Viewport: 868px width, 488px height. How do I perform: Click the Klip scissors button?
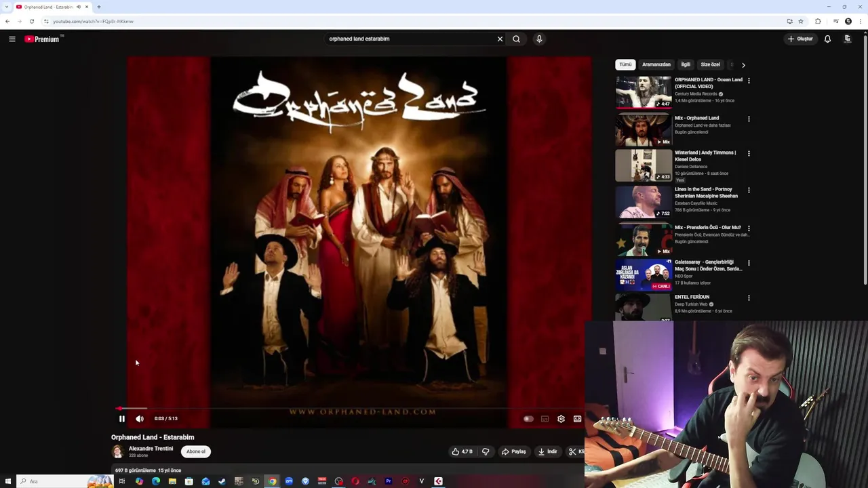tap(575, 451)
